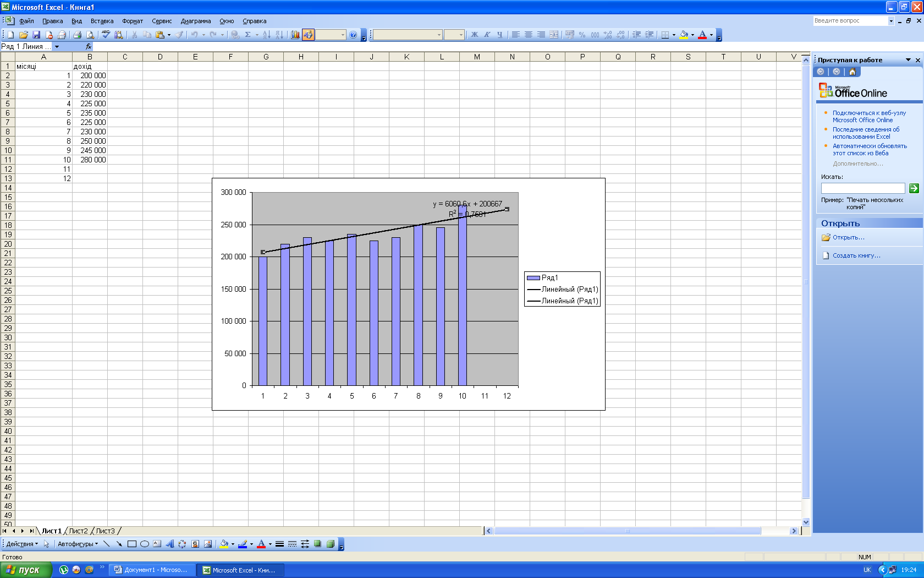Toggle Italic (К) formatting
Image resolution: width=924 pixels, height=578 pixels.
pyautogui.click(x=487, y=35)
